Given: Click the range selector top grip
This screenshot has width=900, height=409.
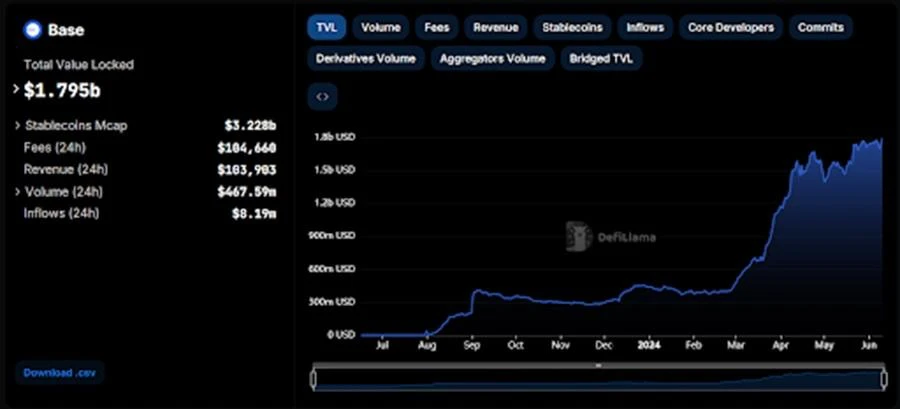Looking at the screenshot, I should click(598, 365).
